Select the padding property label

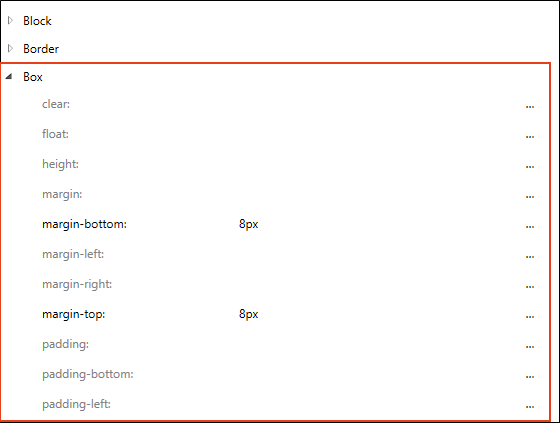click(65, 344)
